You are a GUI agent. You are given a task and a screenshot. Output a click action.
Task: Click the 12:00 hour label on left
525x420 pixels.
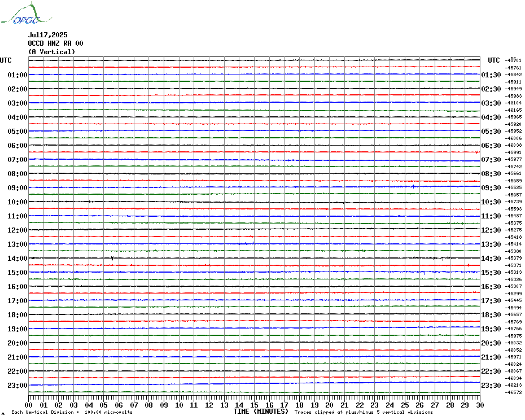click(x=17, y=230)
